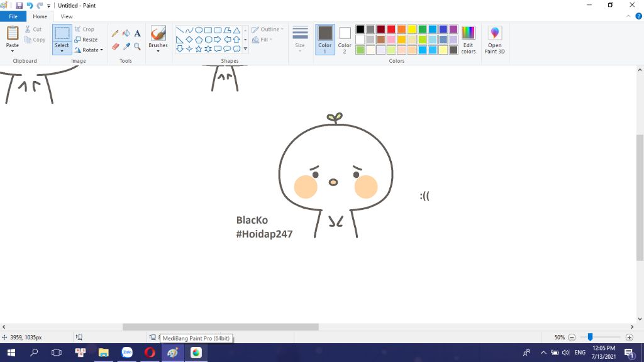
Task: Open the Brushes dropdown arrow
Action: (x=158, y=52)
